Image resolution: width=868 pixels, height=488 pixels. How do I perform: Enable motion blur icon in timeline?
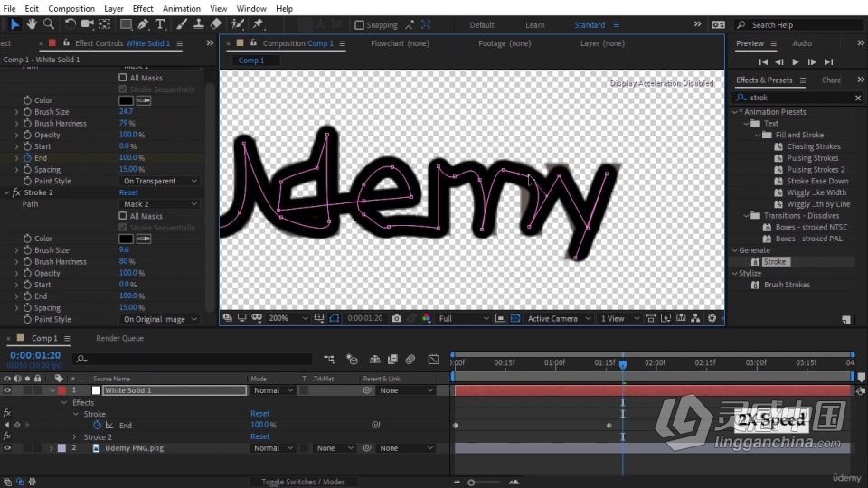(410, 359)
